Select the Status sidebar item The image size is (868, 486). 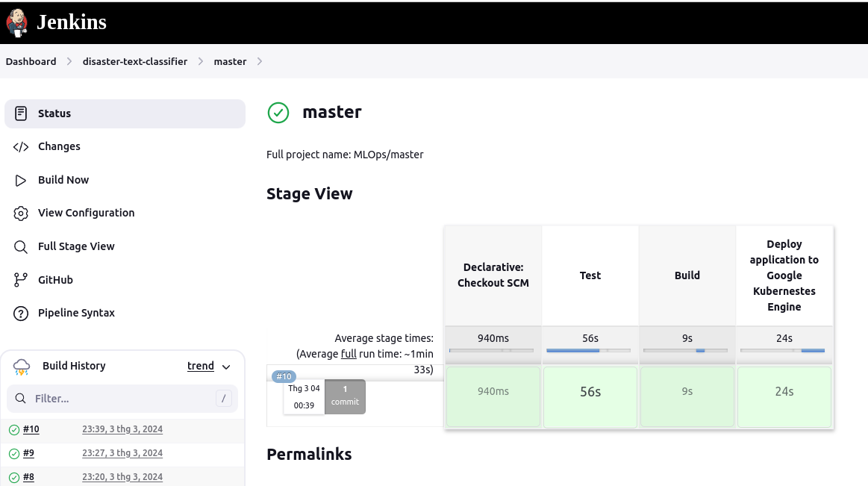[125, 113]
